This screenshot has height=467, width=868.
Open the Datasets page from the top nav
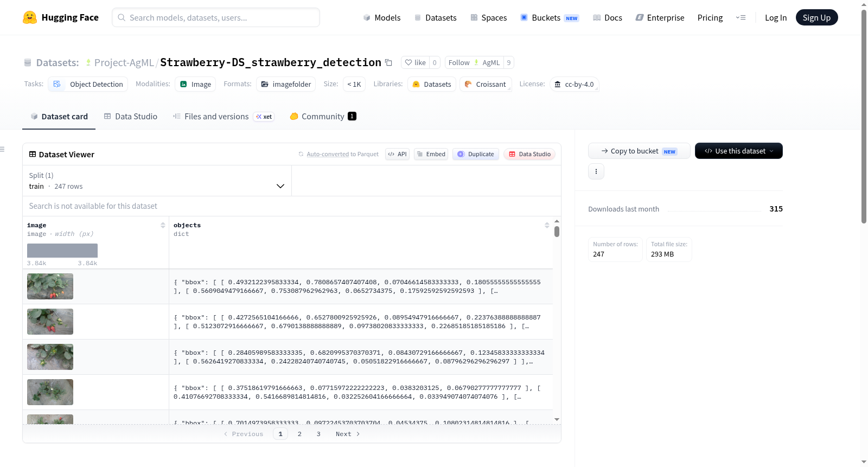[435, 17]
